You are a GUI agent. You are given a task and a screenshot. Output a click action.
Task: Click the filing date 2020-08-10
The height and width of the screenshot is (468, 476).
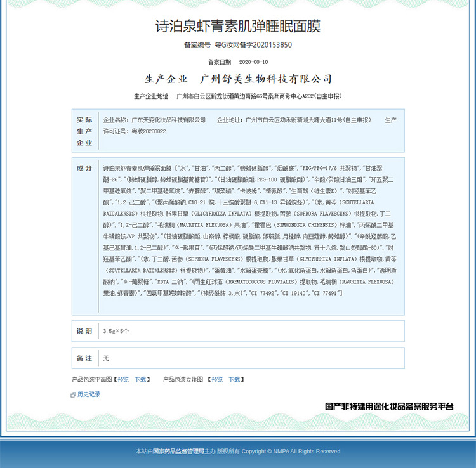253,62
